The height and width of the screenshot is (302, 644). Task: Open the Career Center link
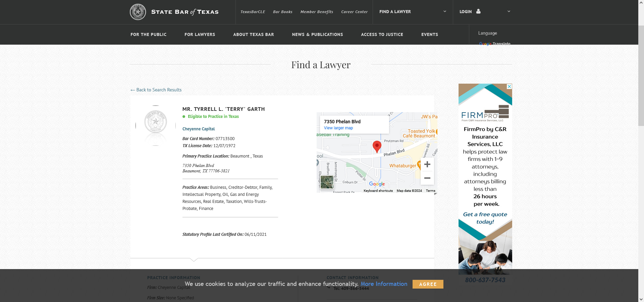355,12
